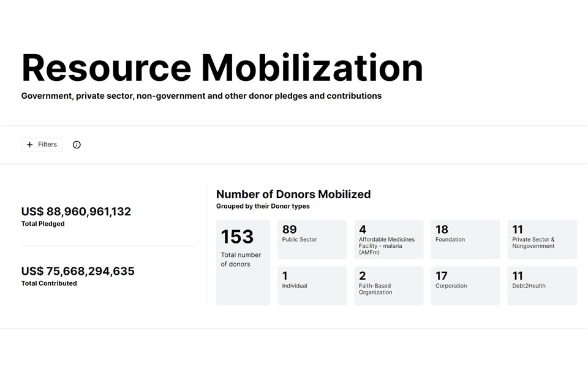Click the Individual donor card
Image resolution: width=588 pixels, height=379 pixels.
312,285
